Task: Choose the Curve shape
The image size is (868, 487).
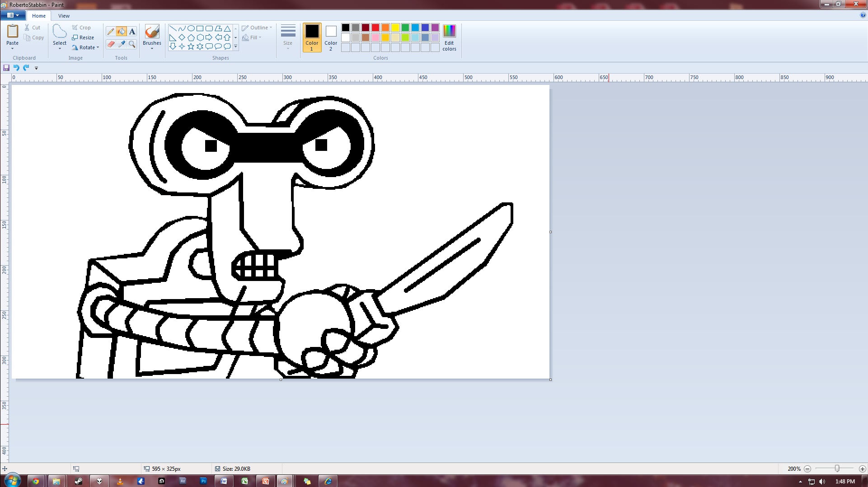Action: pos(182,28)
